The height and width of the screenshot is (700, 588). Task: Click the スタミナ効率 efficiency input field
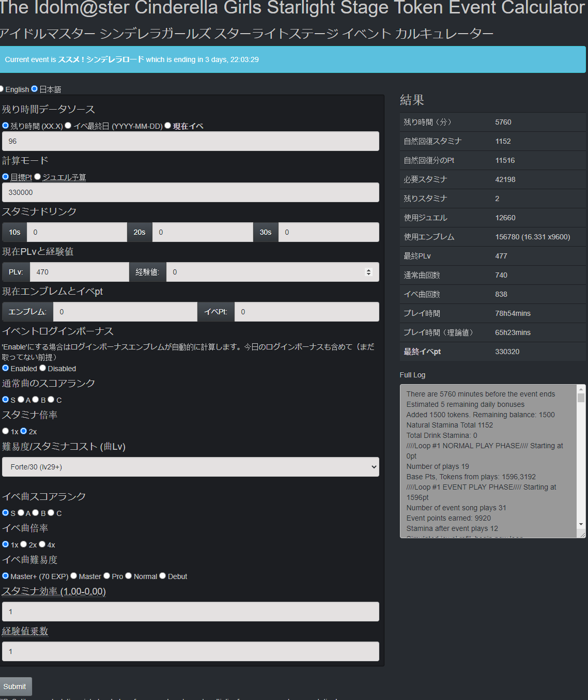pyautogui.click(x=191, y=612)
